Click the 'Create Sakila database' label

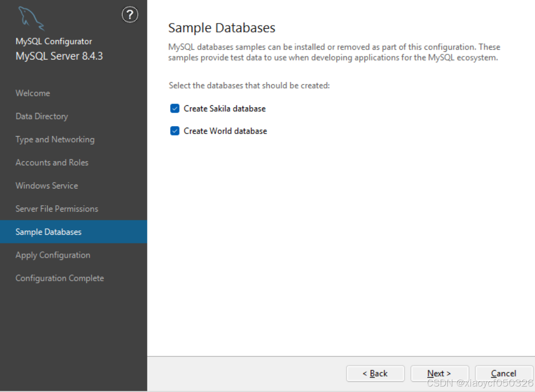click(225, 109)
